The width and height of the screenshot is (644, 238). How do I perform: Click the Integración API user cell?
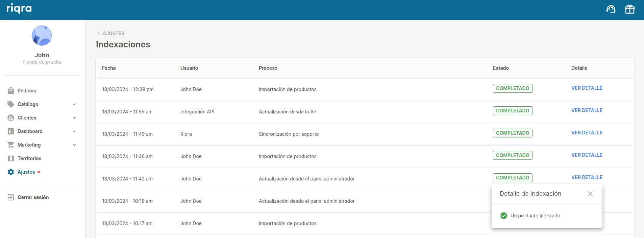click(197, 112)
